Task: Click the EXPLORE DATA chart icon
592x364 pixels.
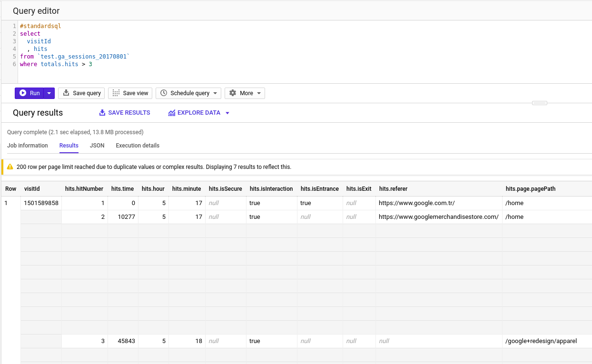Action: (171, 113)
